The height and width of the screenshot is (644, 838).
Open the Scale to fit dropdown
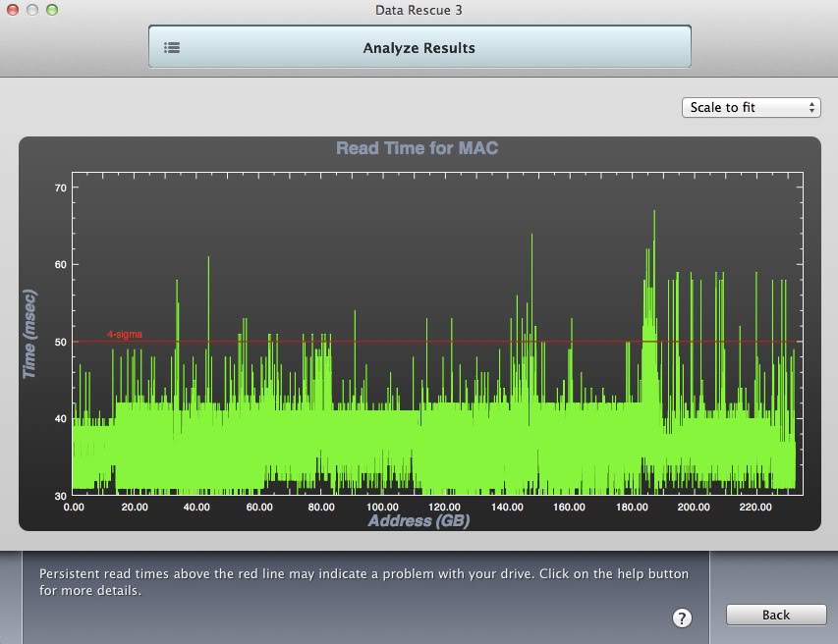tap(751, 107)
